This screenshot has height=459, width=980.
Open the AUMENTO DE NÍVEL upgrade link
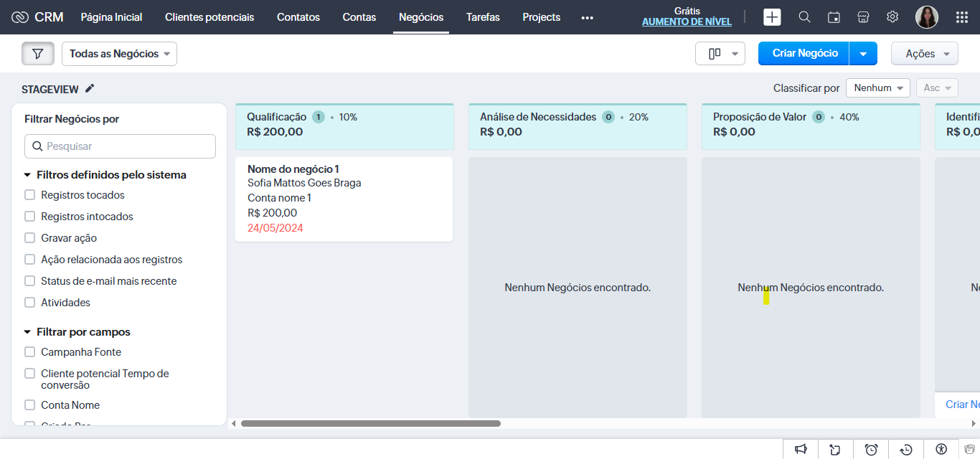click(x=687, y=22)
